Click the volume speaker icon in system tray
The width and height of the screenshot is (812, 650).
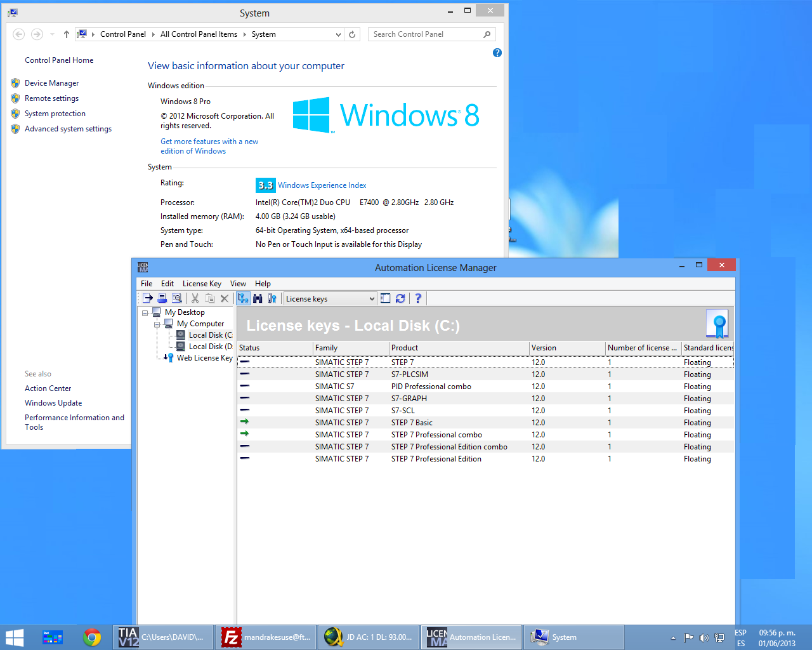[x=704, y=637]
